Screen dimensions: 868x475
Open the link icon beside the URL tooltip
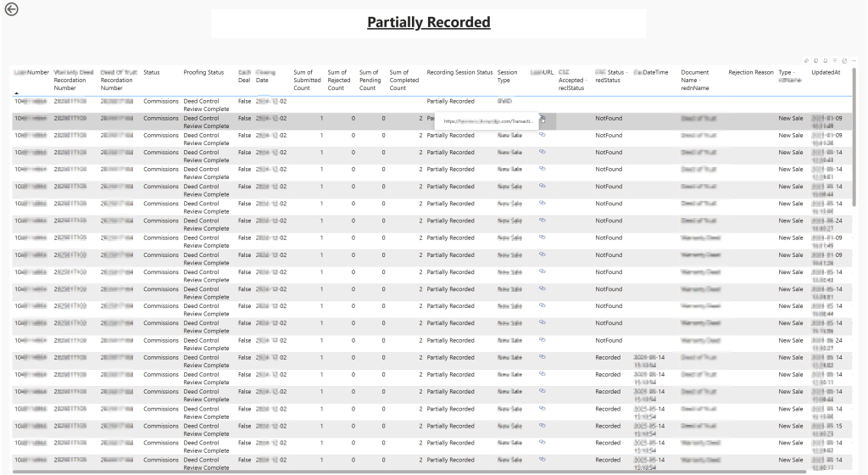click(542, 119)
